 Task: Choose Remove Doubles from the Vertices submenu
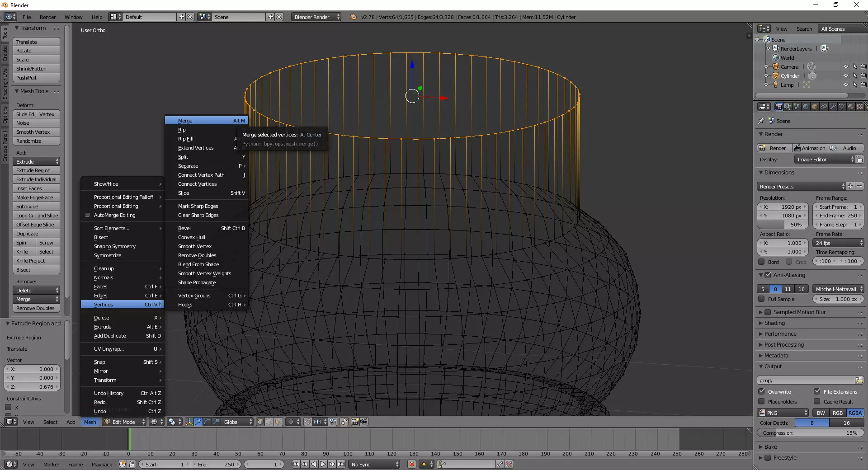point(197,255)
